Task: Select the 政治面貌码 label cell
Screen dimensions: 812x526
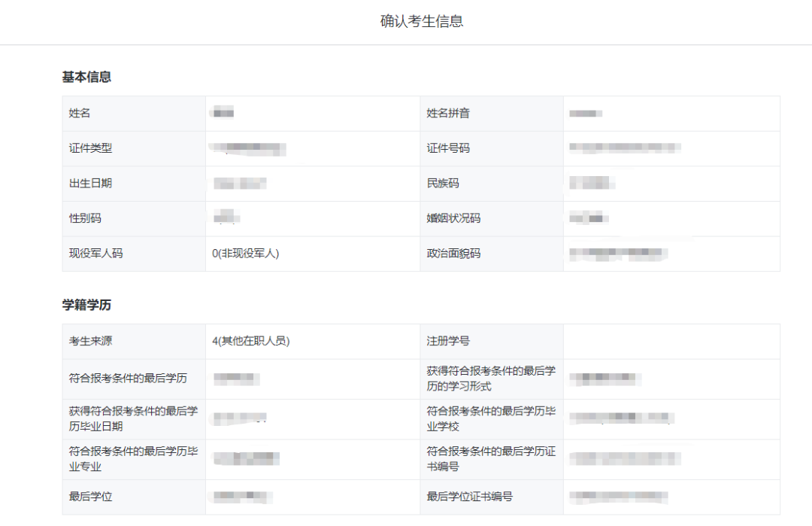Action: point(492,254)
